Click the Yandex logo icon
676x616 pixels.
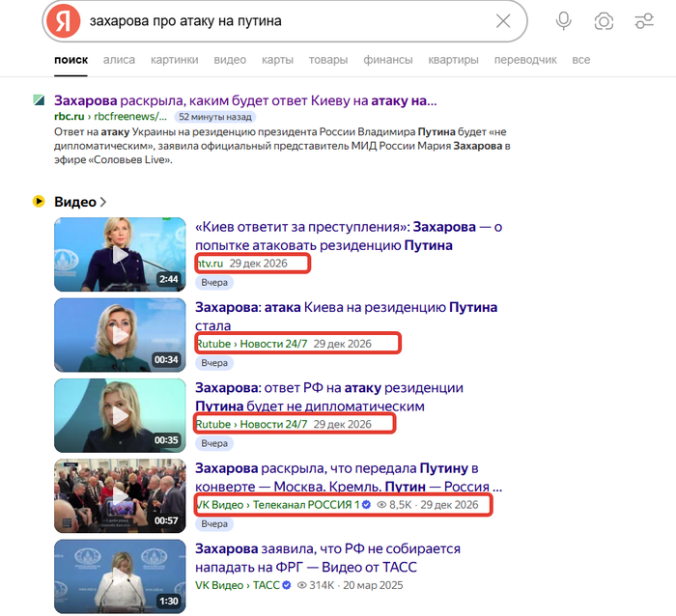[64, 21]
